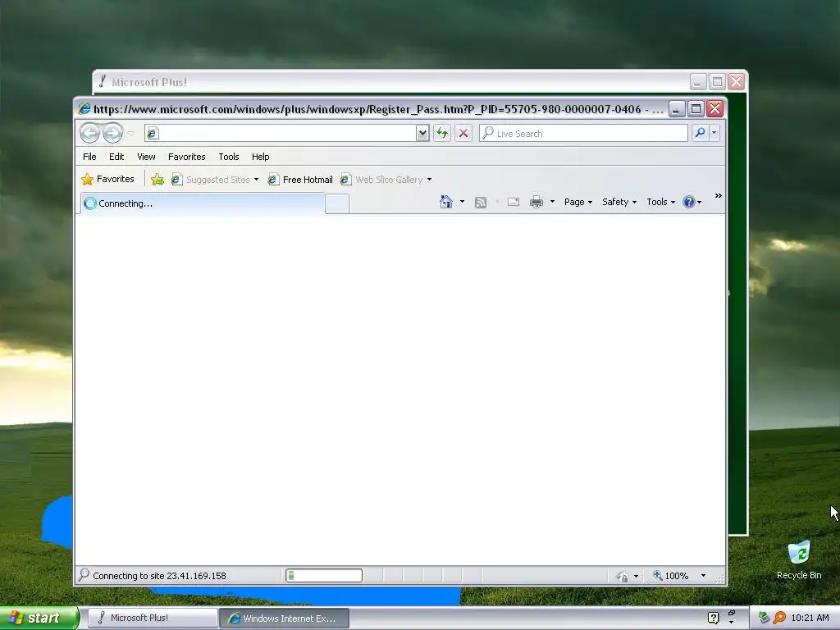Open Free Hotmail favorite link
Screen dimensions: 840x630
point(300,180)
